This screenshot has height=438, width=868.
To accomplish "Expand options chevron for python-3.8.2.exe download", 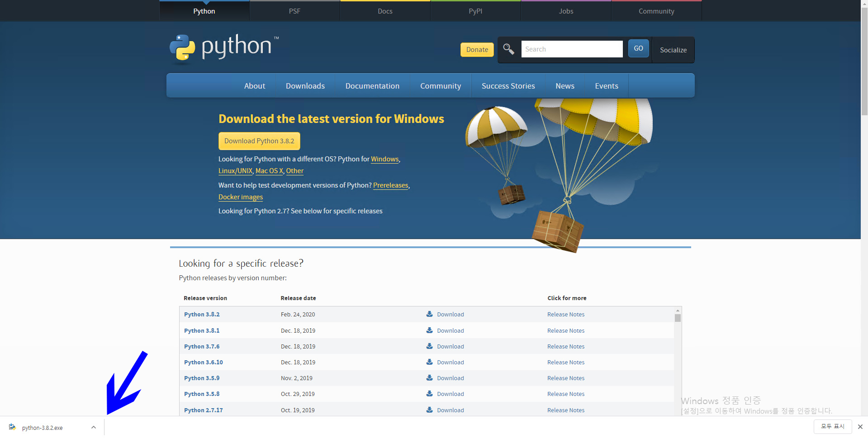I will pos(94,427).
